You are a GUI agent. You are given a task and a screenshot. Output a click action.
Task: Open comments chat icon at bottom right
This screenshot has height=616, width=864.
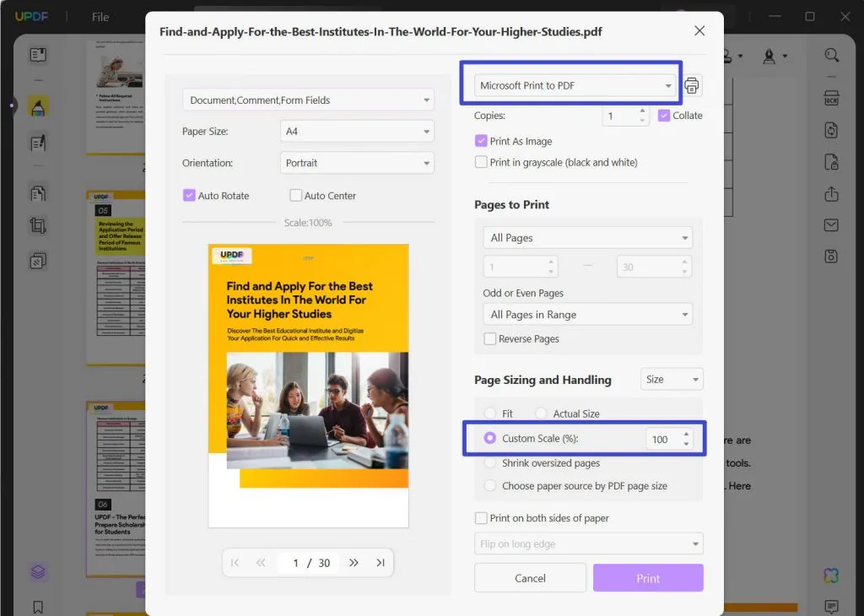[831, 607]
